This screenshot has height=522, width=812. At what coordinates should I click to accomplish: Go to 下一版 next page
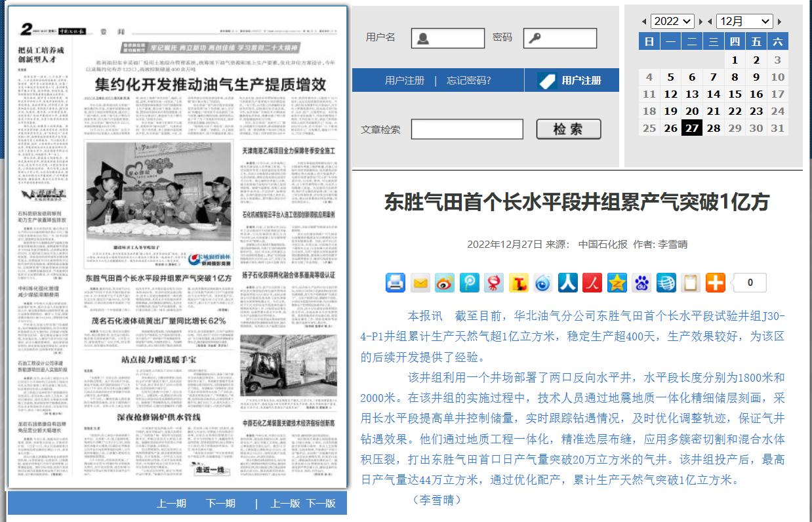tap(321, 503)
